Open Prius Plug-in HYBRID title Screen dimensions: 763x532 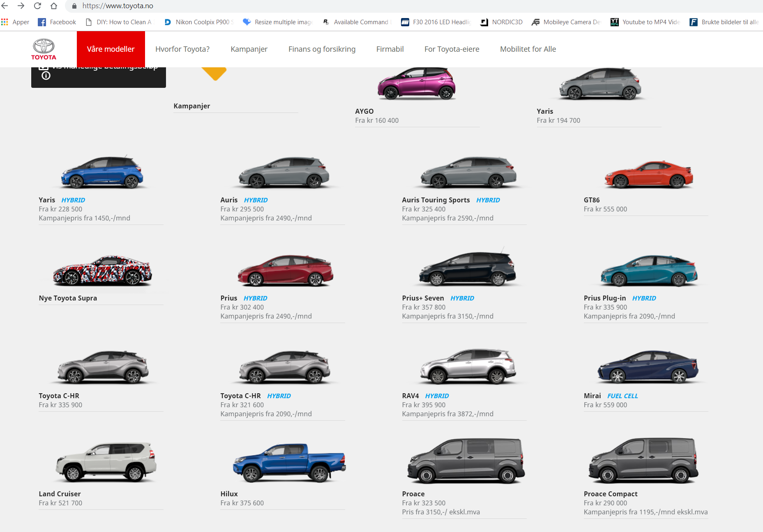[620, 298]
